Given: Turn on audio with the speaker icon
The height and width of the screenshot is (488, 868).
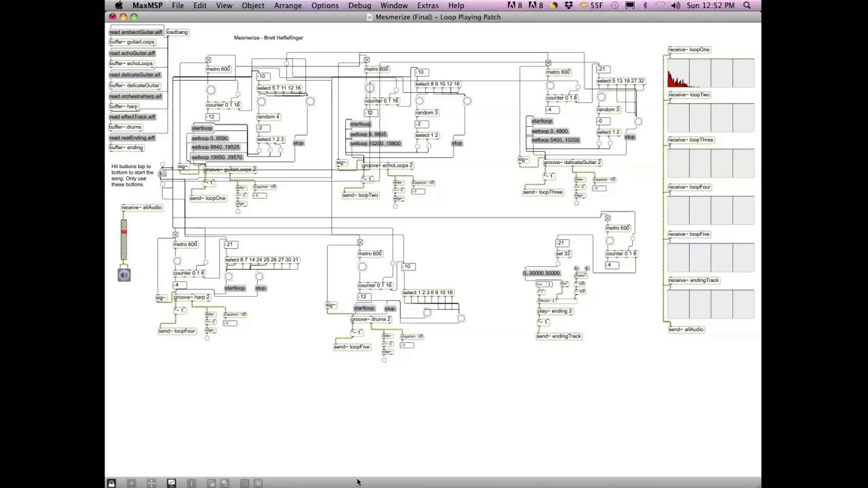Looking at the screenshot, I should (x=124, y=274).
